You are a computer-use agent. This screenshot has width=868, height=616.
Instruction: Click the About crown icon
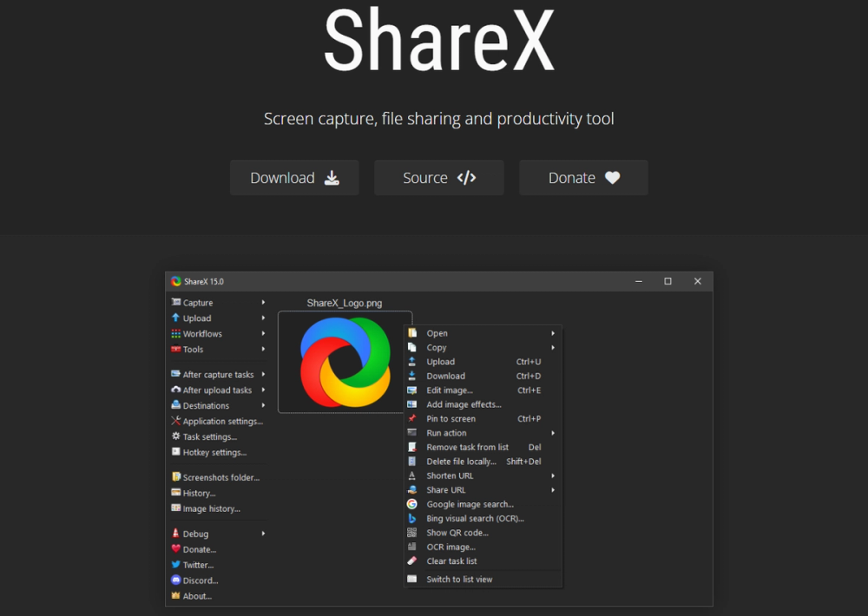point(176,595)
